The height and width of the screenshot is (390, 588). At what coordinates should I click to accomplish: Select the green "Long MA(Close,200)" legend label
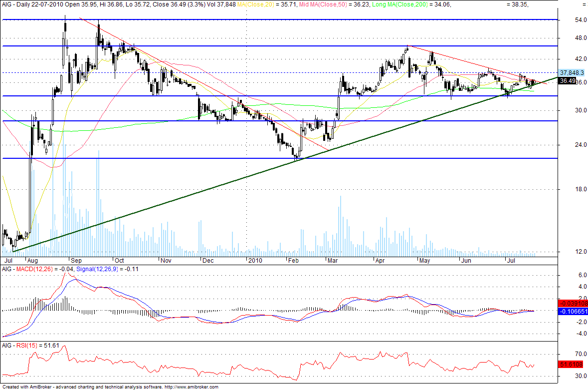400,4
